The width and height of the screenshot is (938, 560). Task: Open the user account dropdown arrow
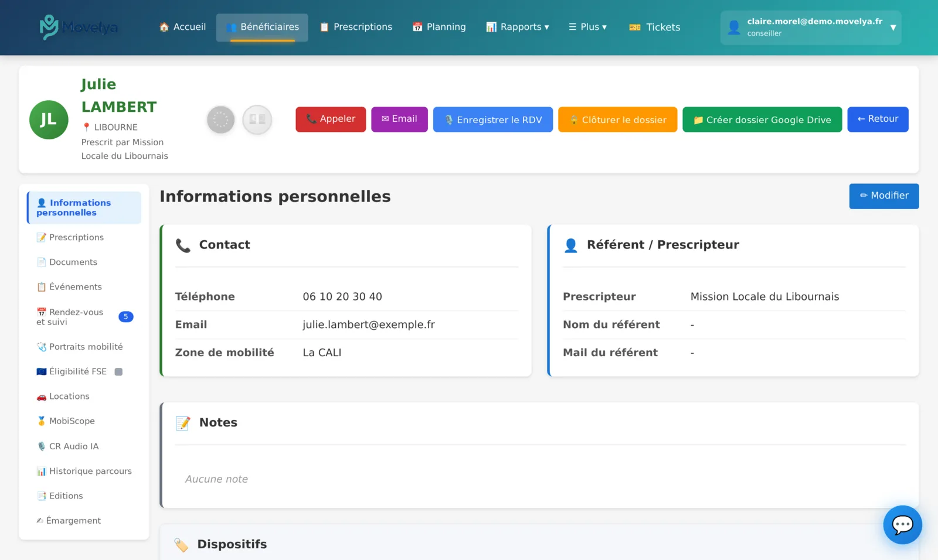coord(893,28)
